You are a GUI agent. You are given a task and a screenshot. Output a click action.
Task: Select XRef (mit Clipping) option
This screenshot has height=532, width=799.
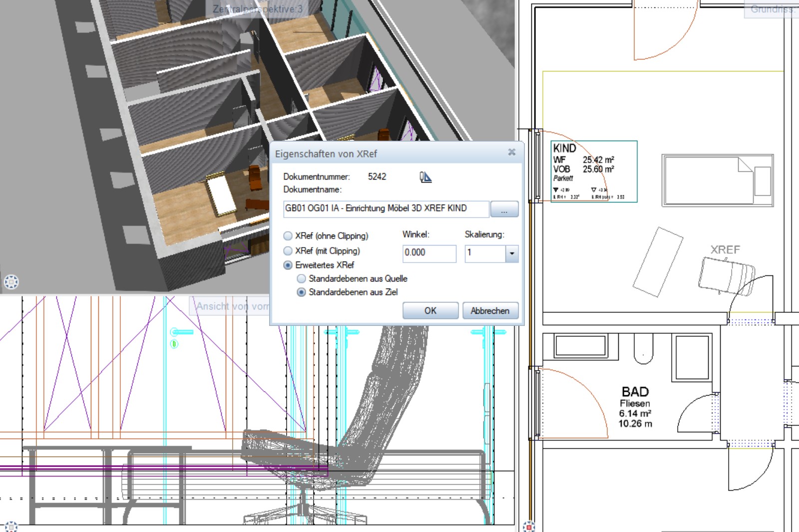pos(288,251)
